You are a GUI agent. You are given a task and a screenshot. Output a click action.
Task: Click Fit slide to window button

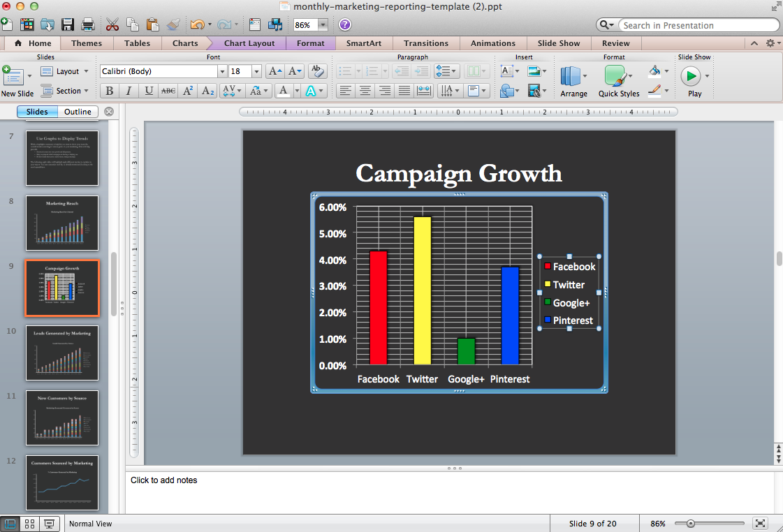(760, 523)
